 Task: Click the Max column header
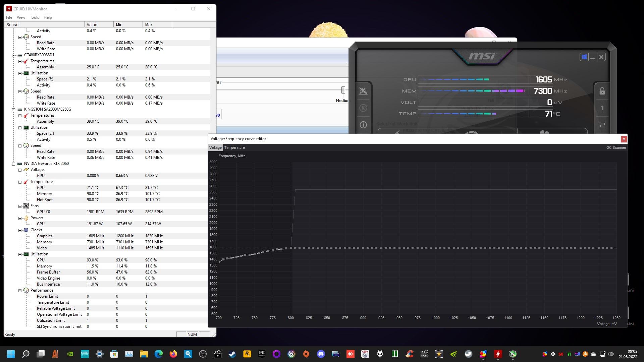(x=157, y=24)
